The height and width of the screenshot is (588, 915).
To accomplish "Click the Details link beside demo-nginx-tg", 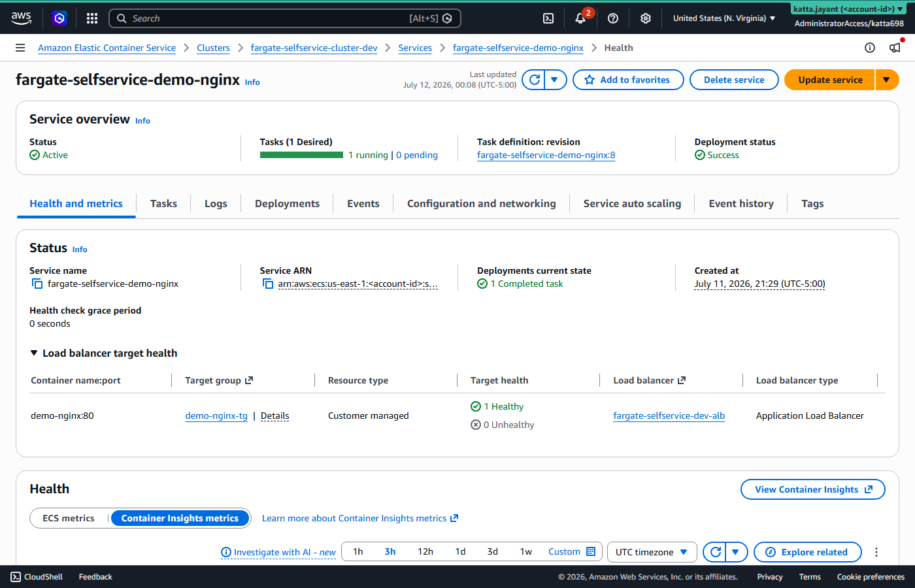I will [274, 416].
